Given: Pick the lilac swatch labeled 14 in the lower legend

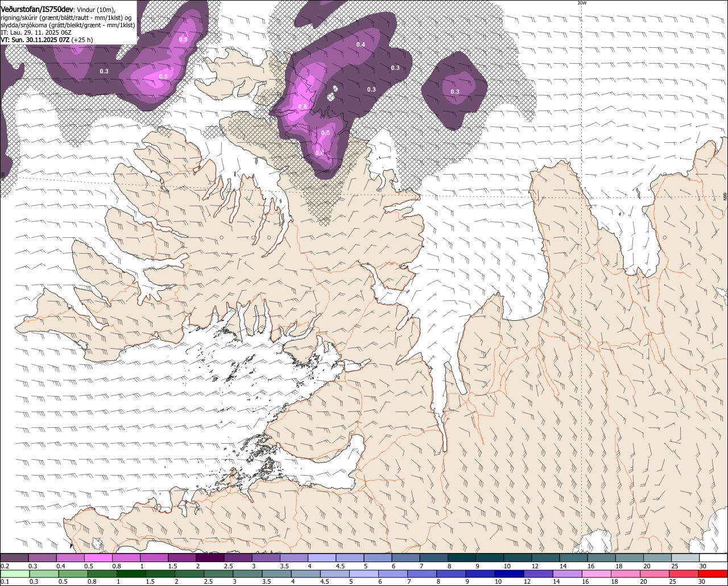Looking at the screenshot, I should [568, 574].
